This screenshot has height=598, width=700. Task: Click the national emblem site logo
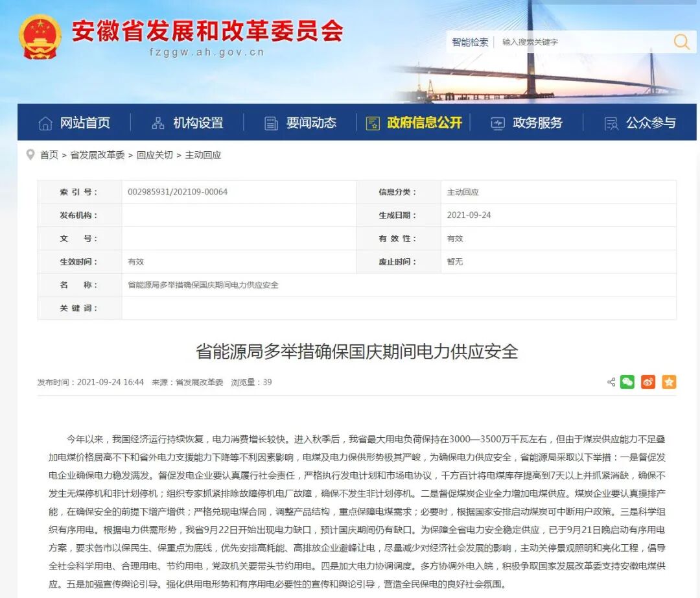pos(40,37)
